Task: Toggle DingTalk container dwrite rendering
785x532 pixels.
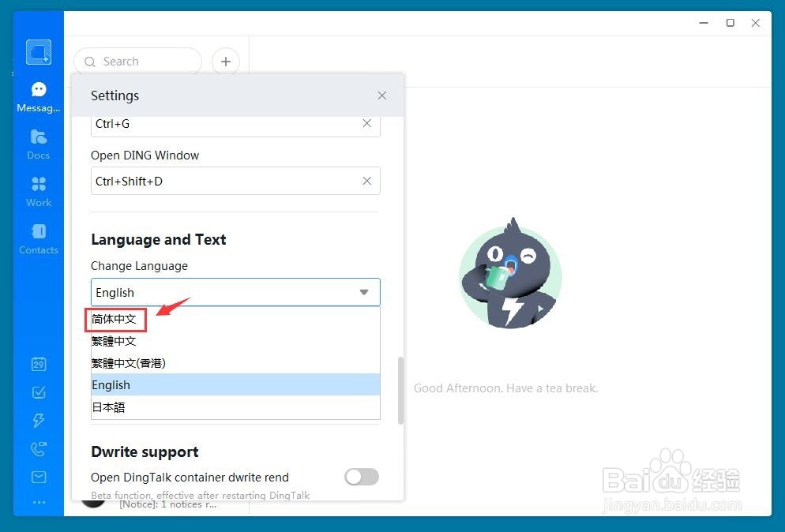Action: click(x=362, y=477)
